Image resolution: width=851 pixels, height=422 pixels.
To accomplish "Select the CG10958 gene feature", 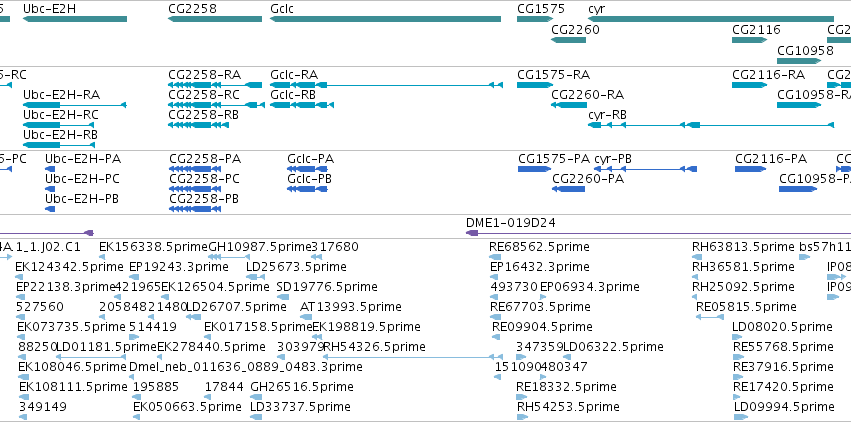I will (799, 60).
